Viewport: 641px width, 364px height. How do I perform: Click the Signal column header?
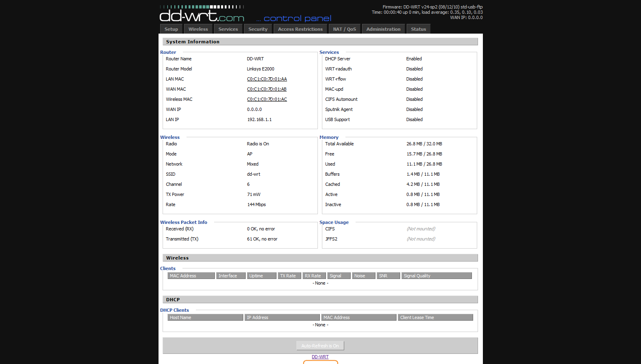click(x=339, y=276)
